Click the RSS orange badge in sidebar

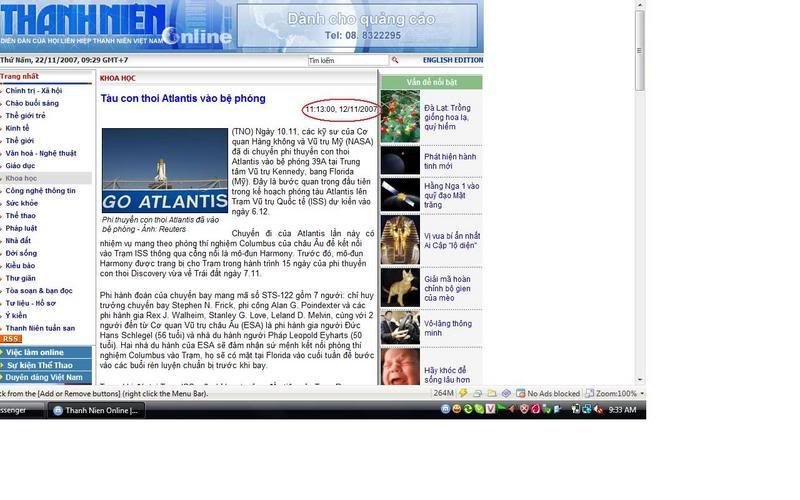click(11, 339)
